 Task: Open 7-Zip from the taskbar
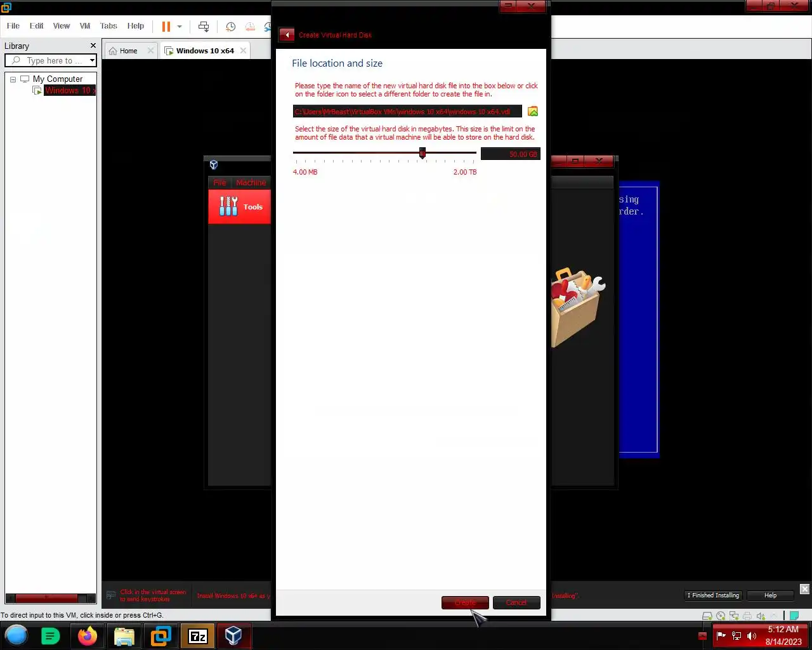point(198,635)
